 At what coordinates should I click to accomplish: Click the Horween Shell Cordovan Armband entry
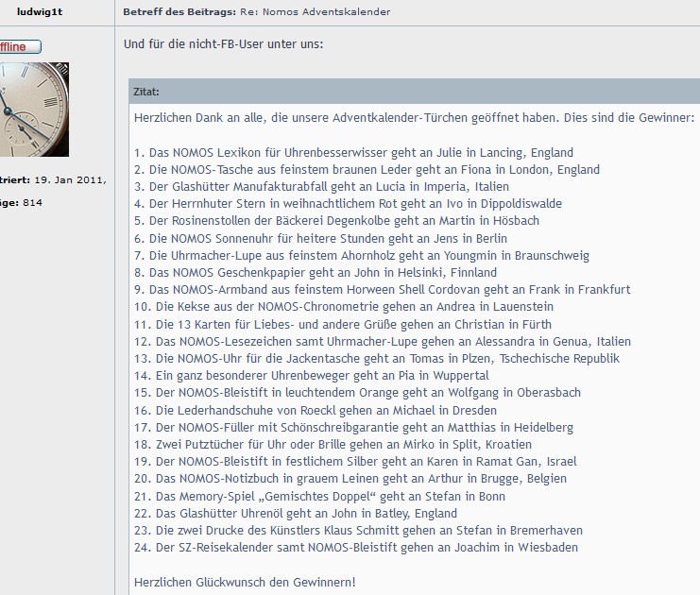click(x=383, y=290)
